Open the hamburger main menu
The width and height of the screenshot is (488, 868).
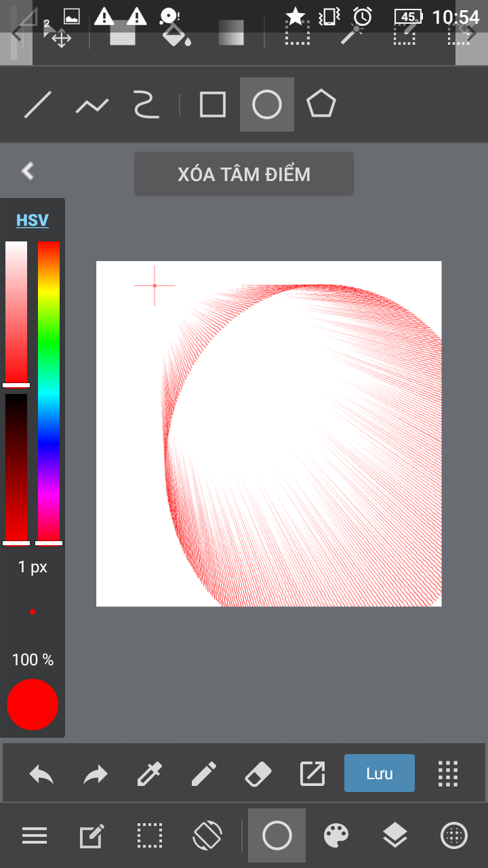pyautogui.click(x=35, y=836)
